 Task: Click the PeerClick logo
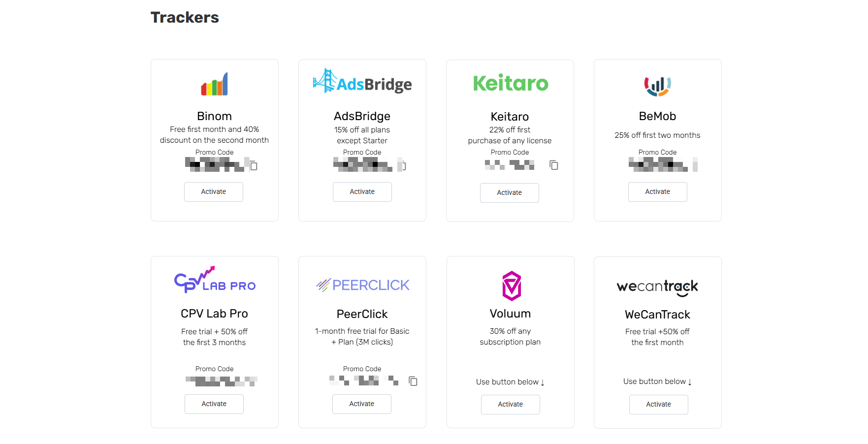click(x=362, y=285)
